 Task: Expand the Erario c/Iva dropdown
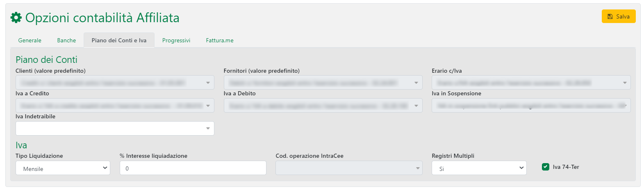[531, 83]
